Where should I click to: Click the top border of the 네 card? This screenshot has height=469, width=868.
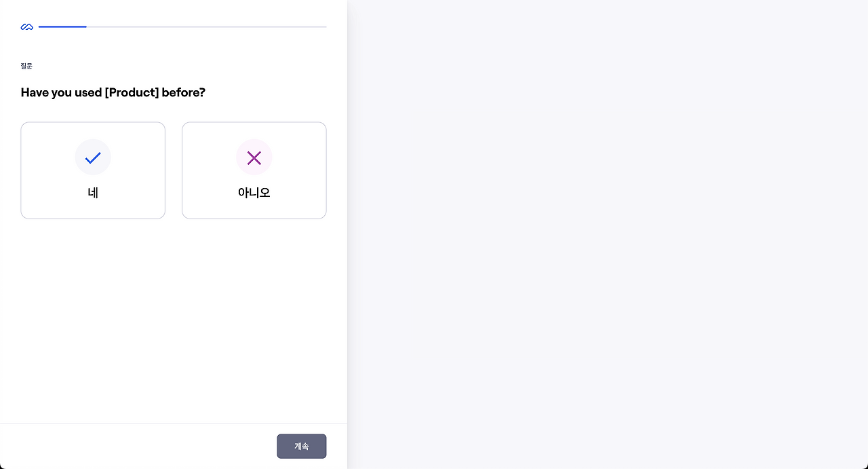(93, 122)
